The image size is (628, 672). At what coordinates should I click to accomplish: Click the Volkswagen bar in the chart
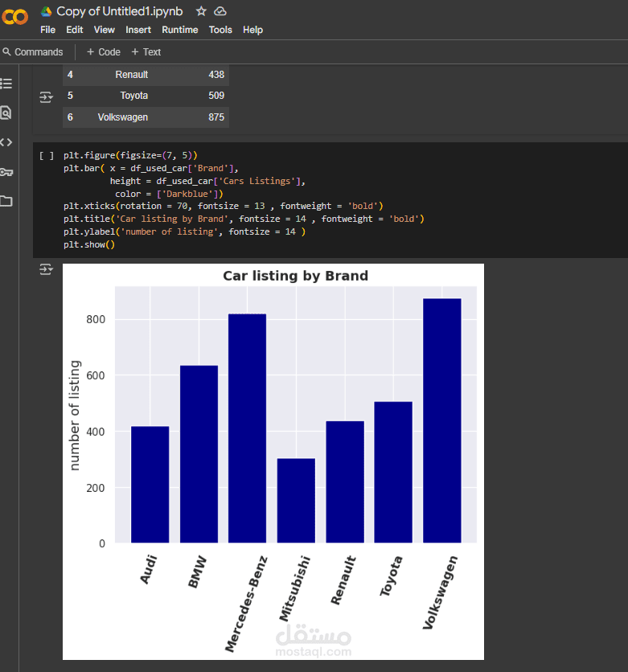coord(442,420)
